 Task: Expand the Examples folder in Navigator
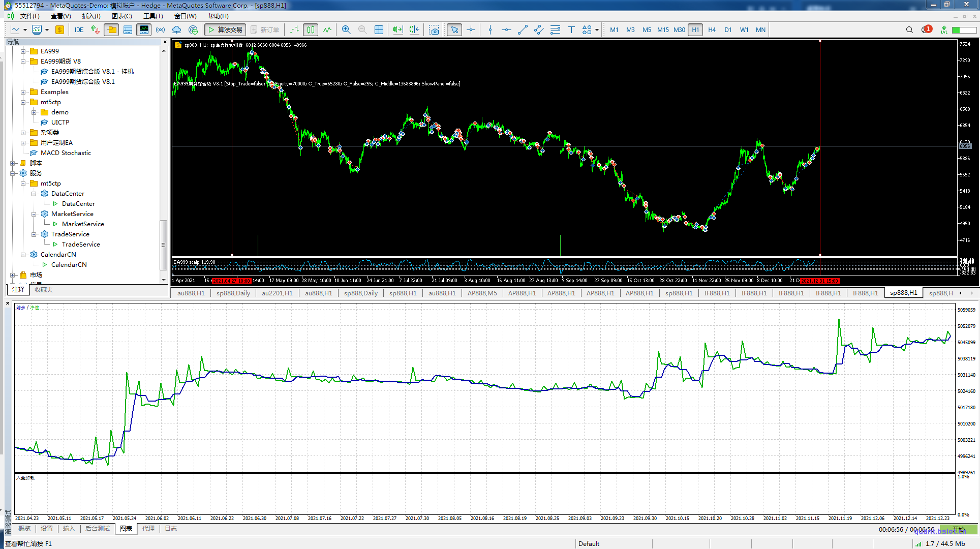[x=23, y=92]
